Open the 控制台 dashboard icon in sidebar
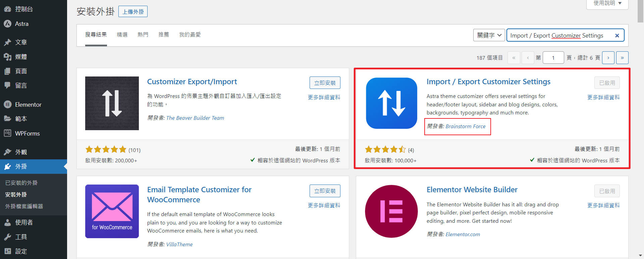 (7, 9)
